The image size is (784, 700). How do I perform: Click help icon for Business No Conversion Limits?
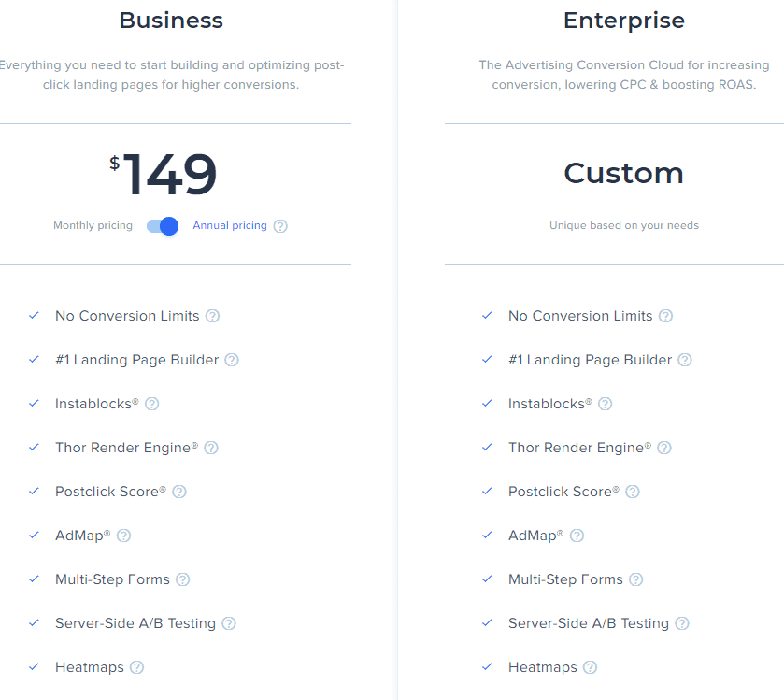[212, 316]
